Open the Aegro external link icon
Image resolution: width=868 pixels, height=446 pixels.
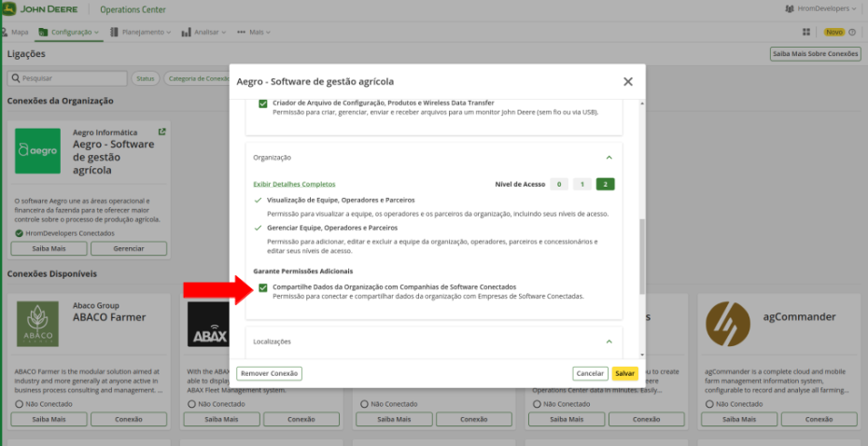coord(161,132)
